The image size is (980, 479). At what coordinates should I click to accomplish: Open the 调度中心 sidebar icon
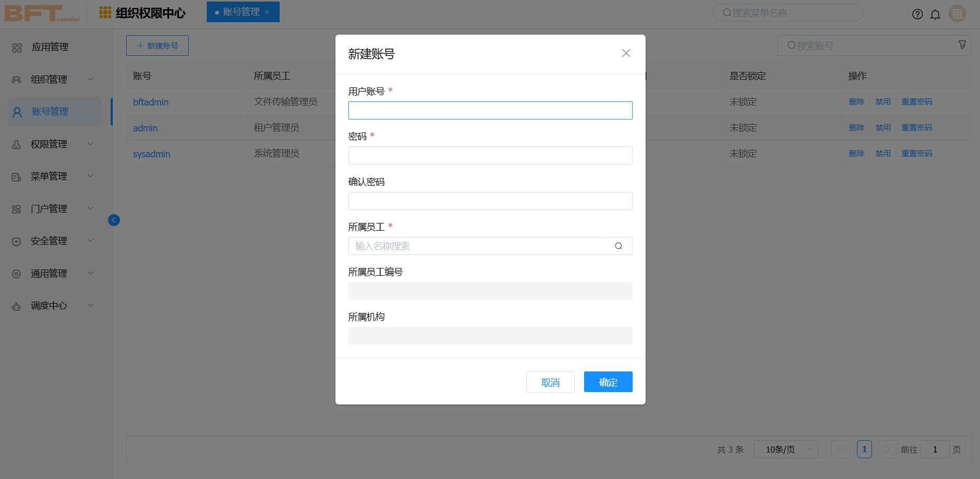[16, 305]
